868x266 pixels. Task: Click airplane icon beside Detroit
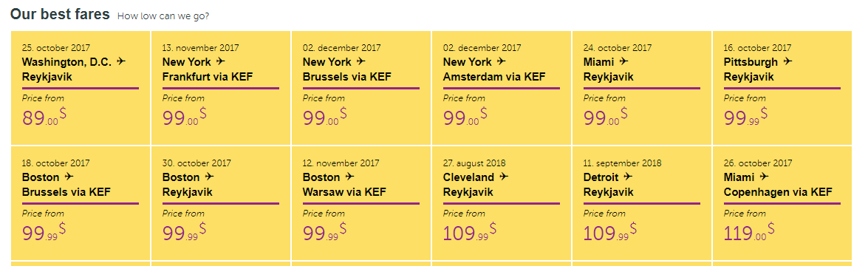tap(628, 176)
